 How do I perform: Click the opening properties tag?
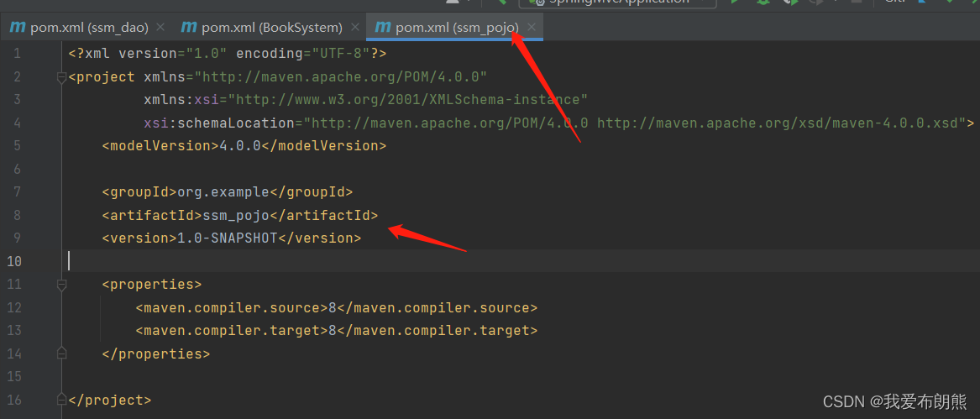(152, 285)
